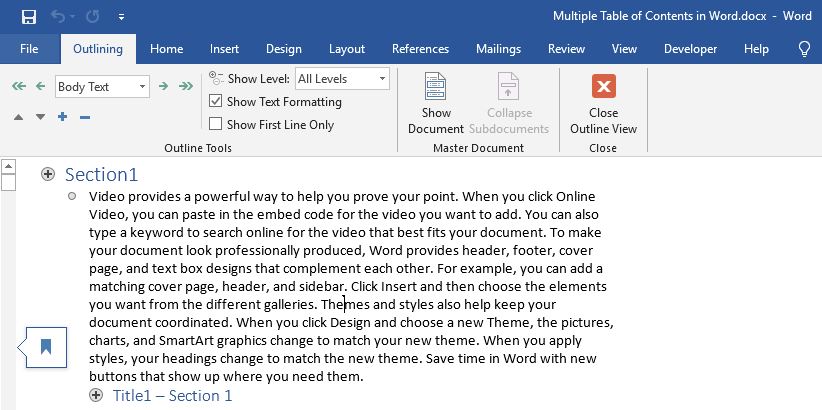Switch to the Insert tab
This screenshot has width=822, height=410.
[x=224, y=49]
